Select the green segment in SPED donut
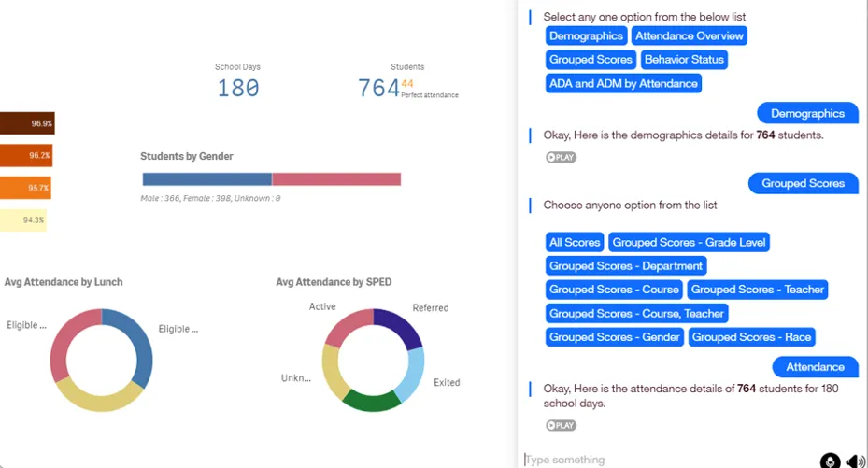868x468 pixels. coord(372,401)
